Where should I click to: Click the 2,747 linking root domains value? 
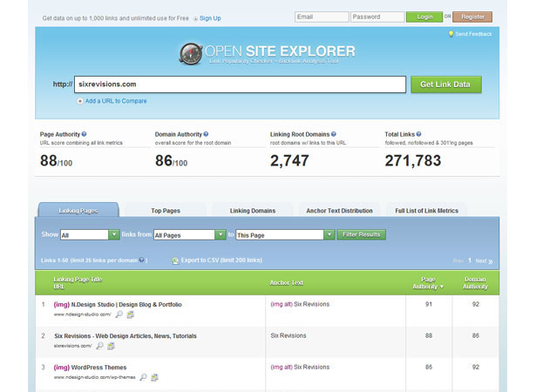[x=289, y=160]
